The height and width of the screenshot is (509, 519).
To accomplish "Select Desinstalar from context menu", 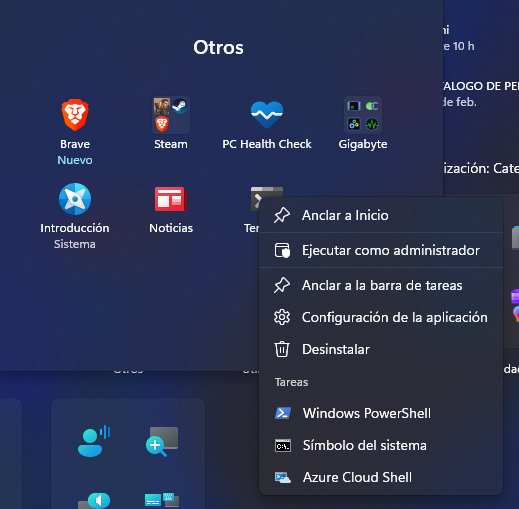I will click(x=381, y=349).
